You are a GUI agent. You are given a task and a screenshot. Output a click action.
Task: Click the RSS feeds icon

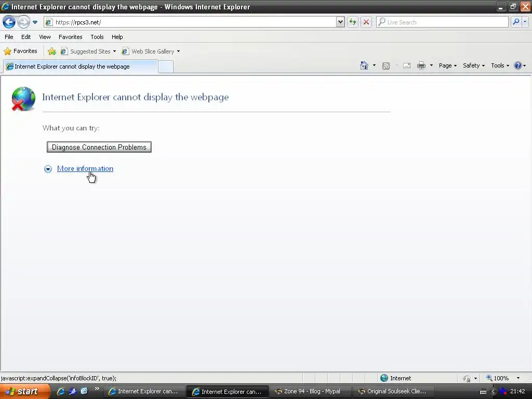tap(386, 66)
